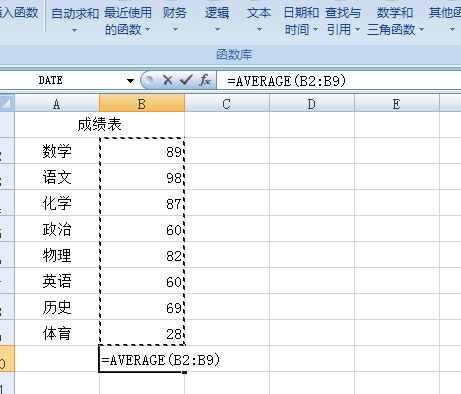This screenshot has width=461, height=394.
Task: Open the Financial (财务) functions dropdown
Action: (x=175, y=21)
